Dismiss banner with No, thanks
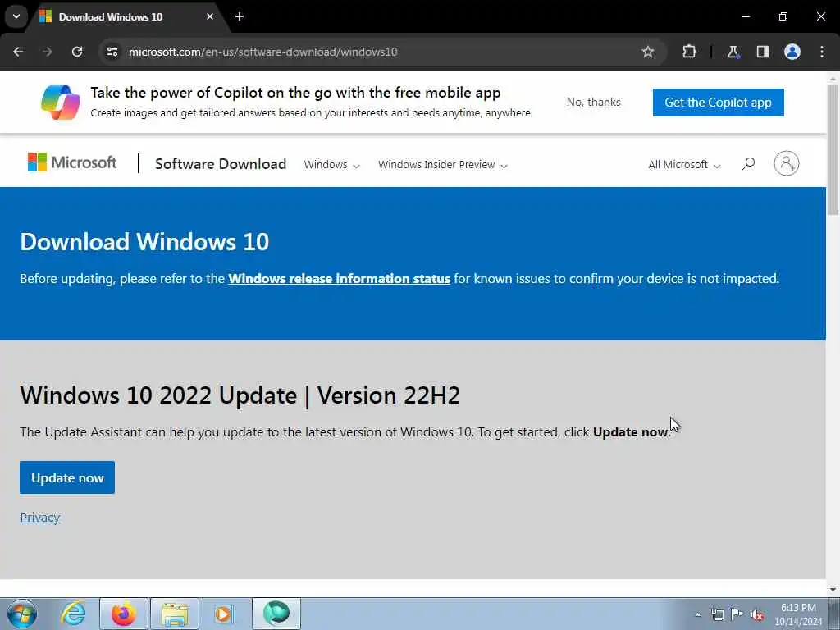Viewport: 840px width, 630px height. (594, 103)
